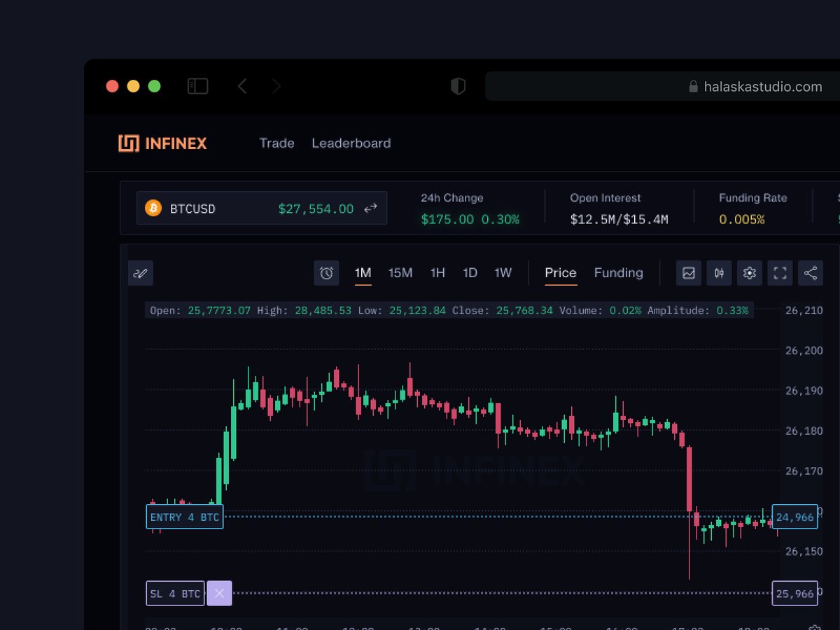Open chart settings gear icon
Screen dimensions: 840x630
[x=750, y=273]
